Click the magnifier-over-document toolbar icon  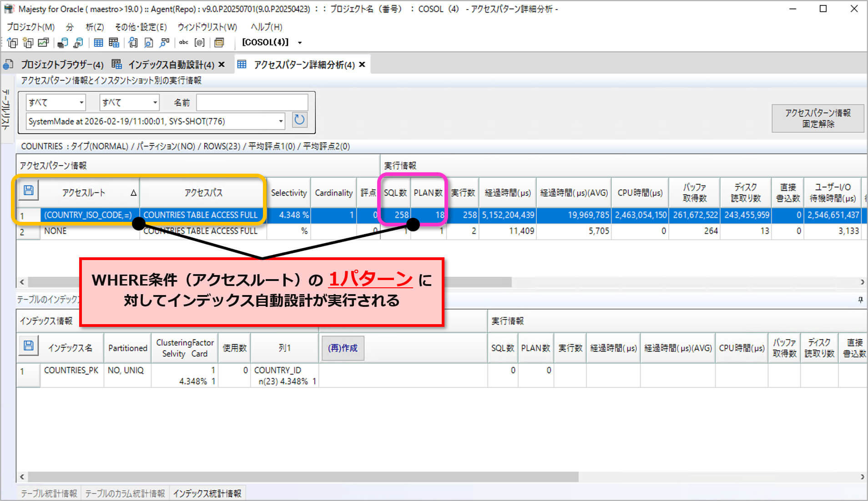(148, 42)
